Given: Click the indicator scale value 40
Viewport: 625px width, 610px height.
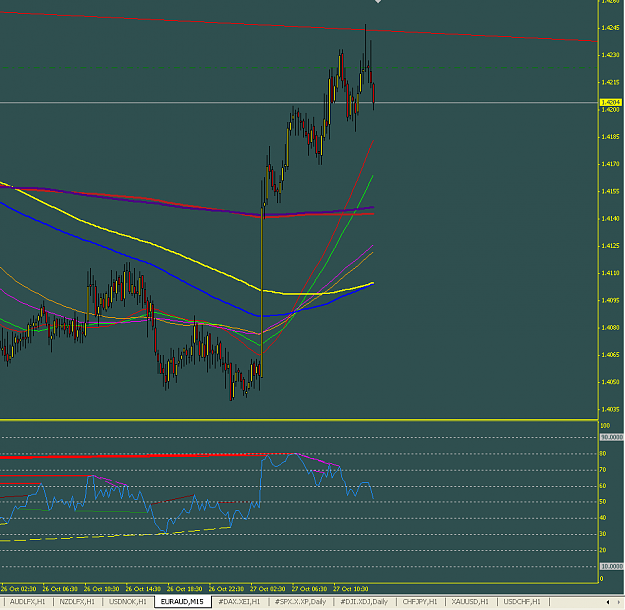Looking at the screenshot, I should click(603, 518).
